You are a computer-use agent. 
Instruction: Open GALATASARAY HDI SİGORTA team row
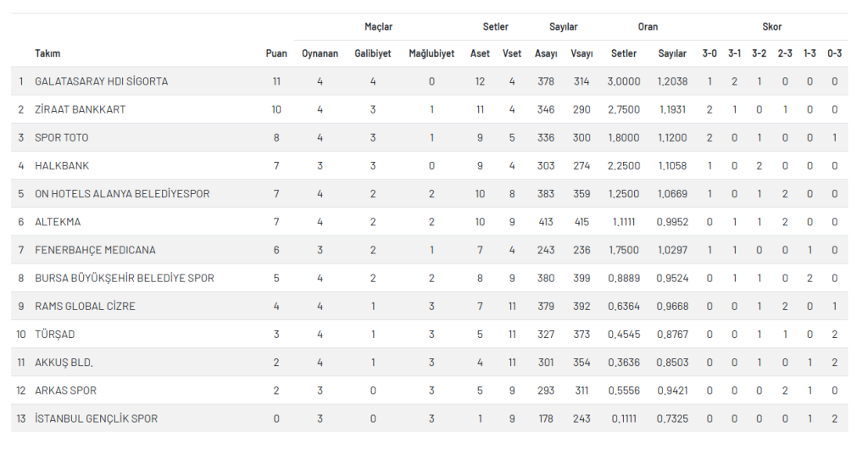point(429,81)
